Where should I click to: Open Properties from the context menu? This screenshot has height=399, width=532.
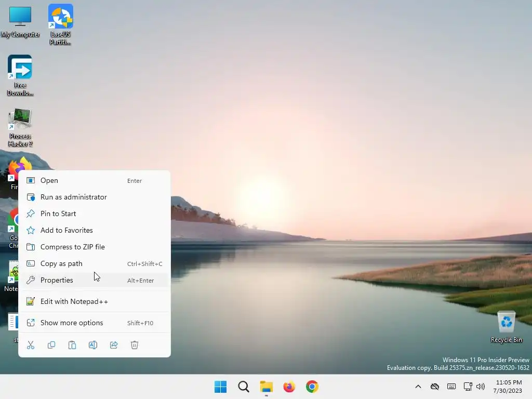pos(94,280)
